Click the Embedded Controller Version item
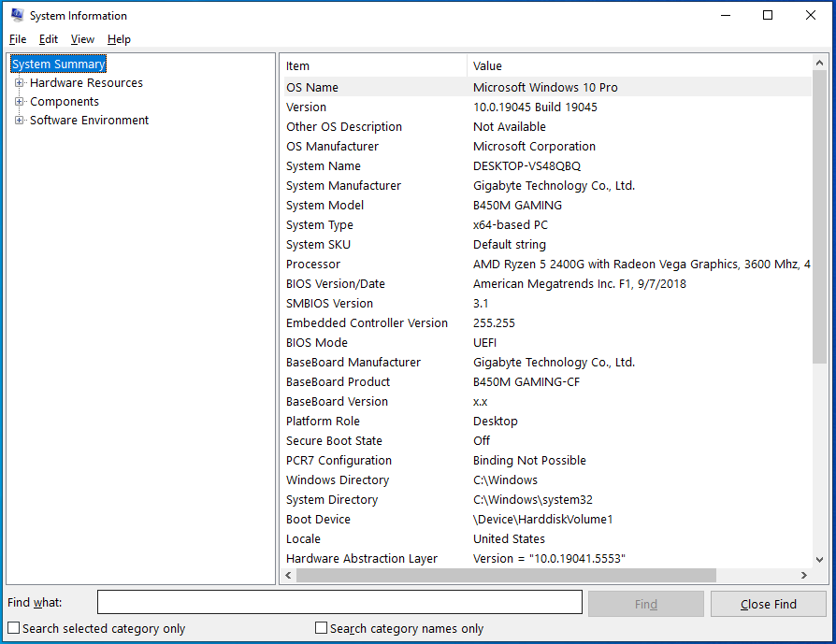Screen dimensions: 836x644 tap(367, 323)
